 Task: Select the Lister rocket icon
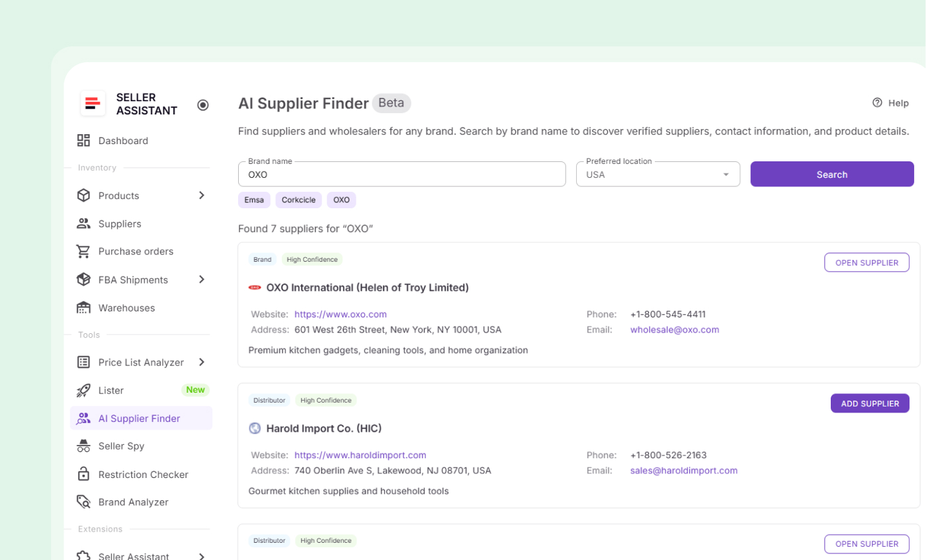point(83,390)
